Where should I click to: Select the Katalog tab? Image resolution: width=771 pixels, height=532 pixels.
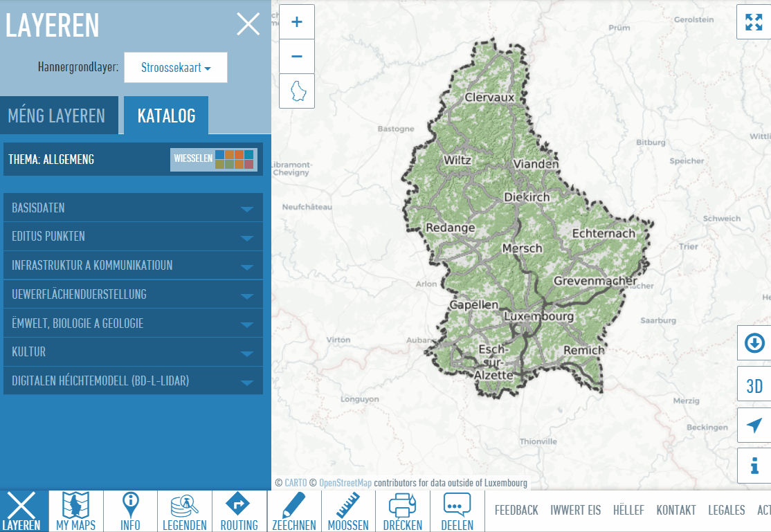(x=166, y=116)
